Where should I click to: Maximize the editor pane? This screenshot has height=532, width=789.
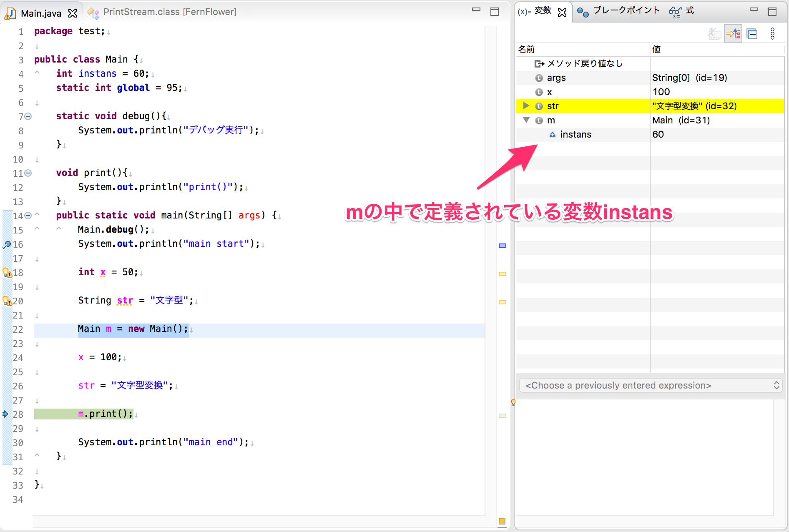[495, 12]
